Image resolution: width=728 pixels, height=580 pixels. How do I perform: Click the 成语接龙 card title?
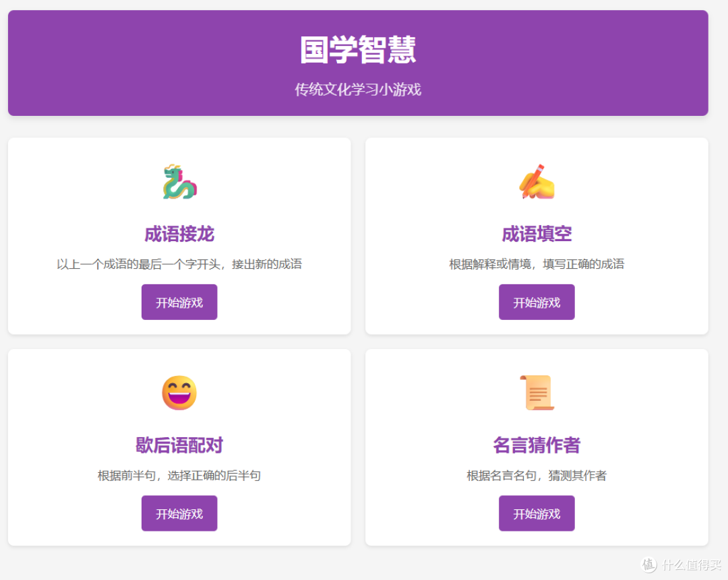[x=179, y=234]
